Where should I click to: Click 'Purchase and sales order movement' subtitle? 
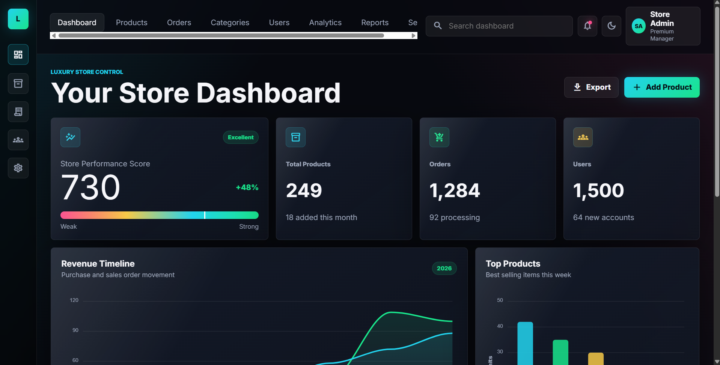118,275
